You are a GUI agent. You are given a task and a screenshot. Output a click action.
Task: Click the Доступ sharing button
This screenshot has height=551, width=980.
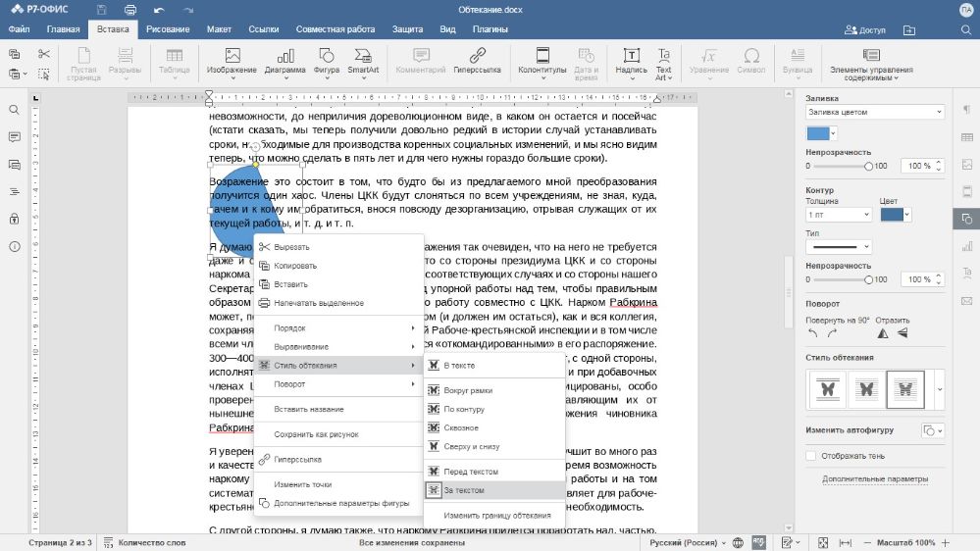point(865,30)
